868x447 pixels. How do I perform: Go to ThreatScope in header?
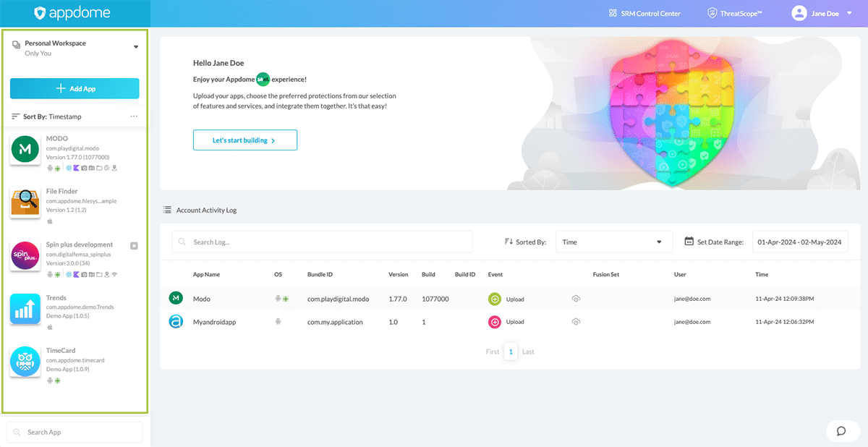[736, 13]
